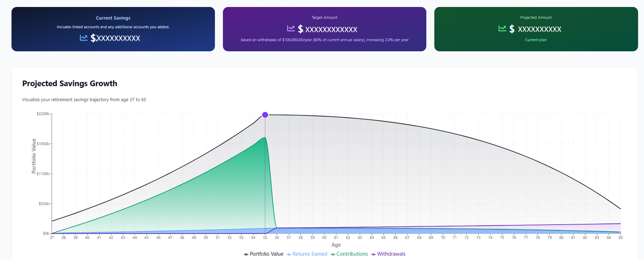This screenshot has height=263, width=644.
Task: Click the Target Amount trend icon
Action: tap(291, 29)
